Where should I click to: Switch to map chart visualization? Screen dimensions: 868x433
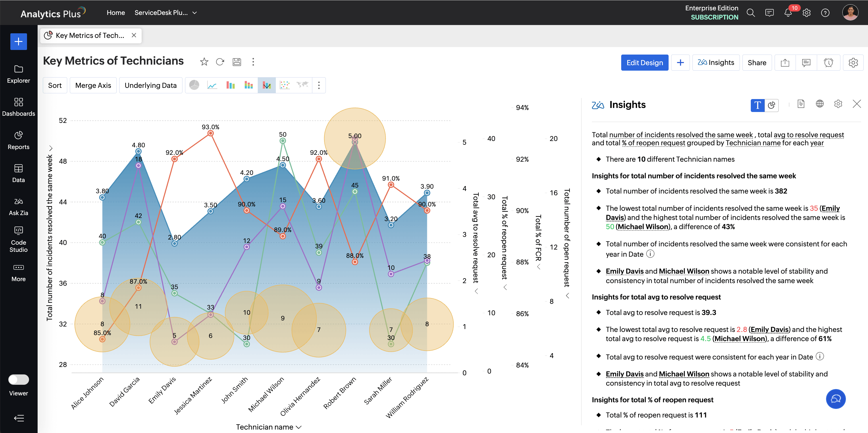point(303,85)
